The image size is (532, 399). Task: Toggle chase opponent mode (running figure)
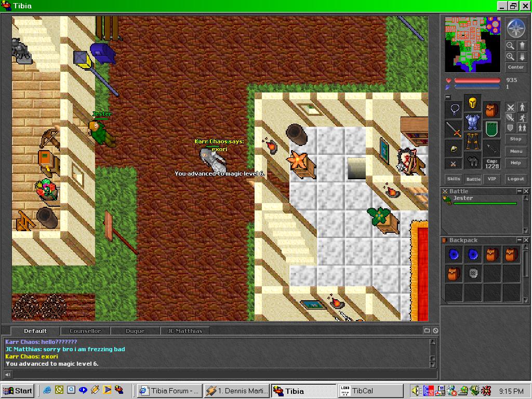(x=522, y=118)
